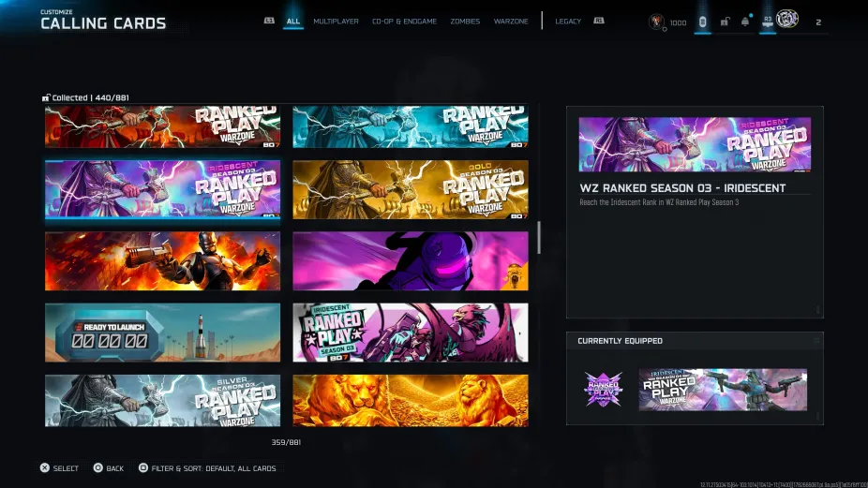
Task: Select the Silver Season 03 Ranked Play card
Action: pyautogui.click(x=163, y=401)
